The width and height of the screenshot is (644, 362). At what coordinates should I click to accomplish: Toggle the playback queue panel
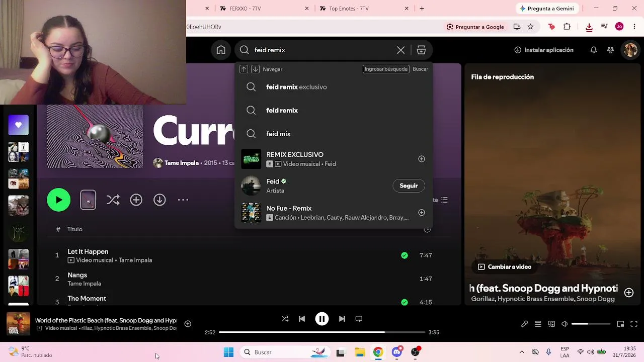point(538,324)
